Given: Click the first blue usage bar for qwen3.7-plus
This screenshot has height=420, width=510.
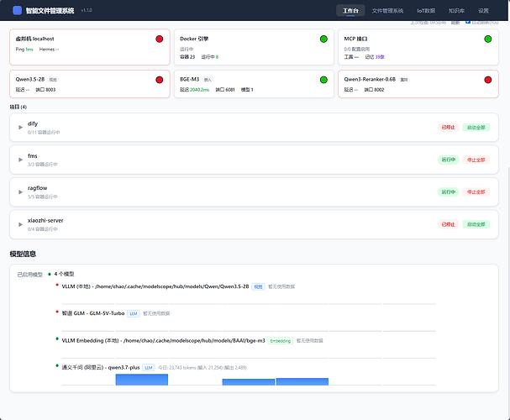Looking at the screenshot, I should [x=142, y=380].
